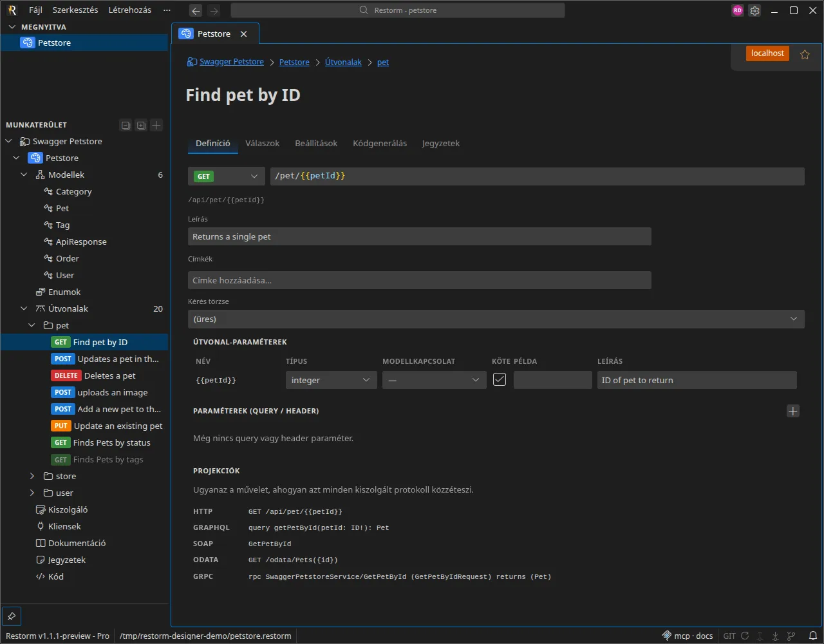824x644 pixels.
Task: Switch to the Válaszok tab
Action: (263, 143)
